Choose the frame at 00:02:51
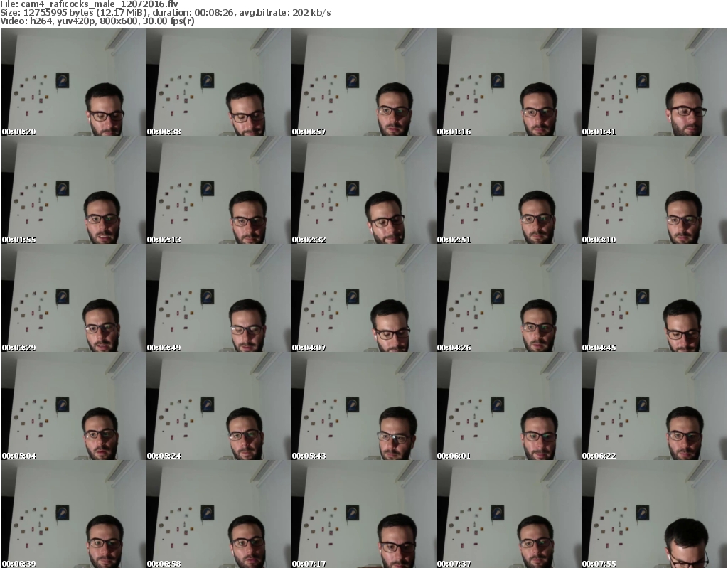The height and width of the screenshot is (568, 728). tap(509, 190)
